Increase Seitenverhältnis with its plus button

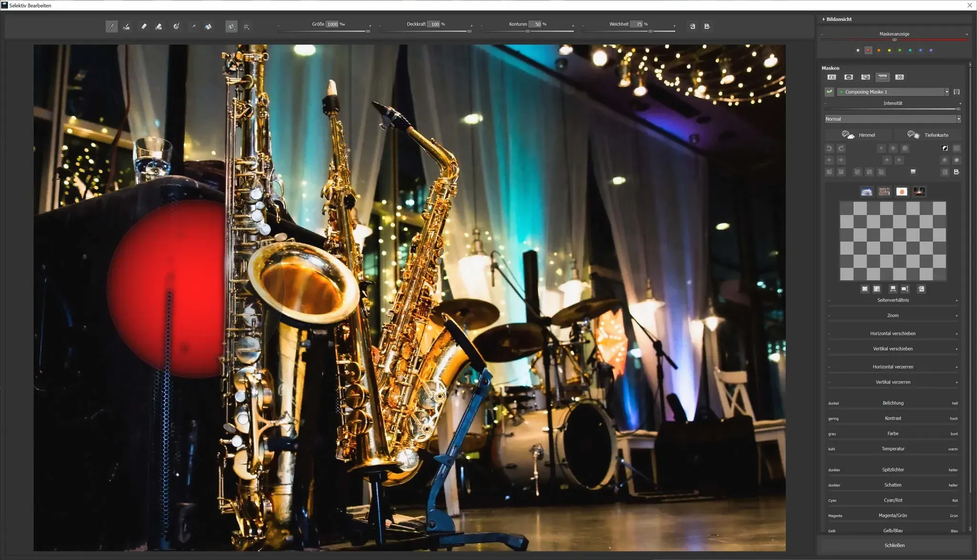956,301
